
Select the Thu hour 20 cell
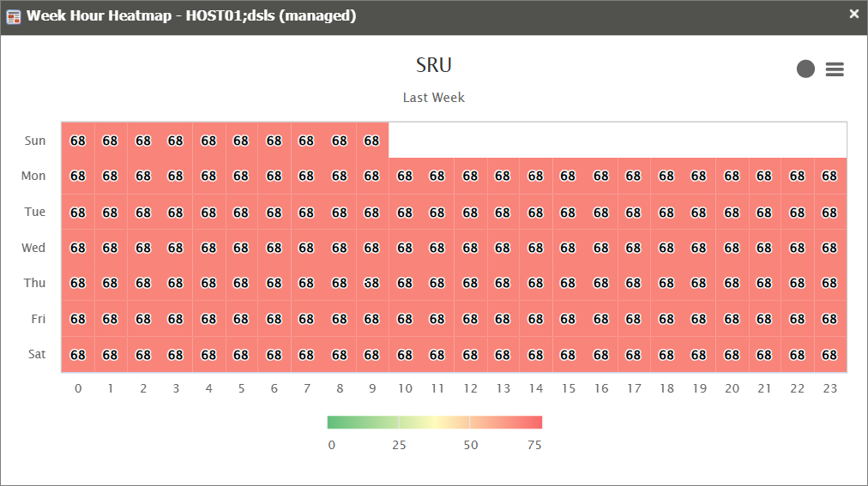pos(732,283)
